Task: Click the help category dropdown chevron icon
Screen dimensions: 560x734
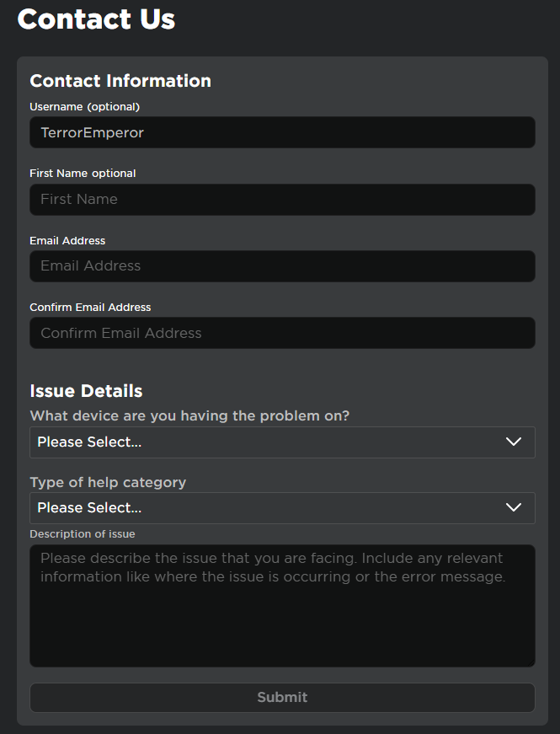Action: 514,507
